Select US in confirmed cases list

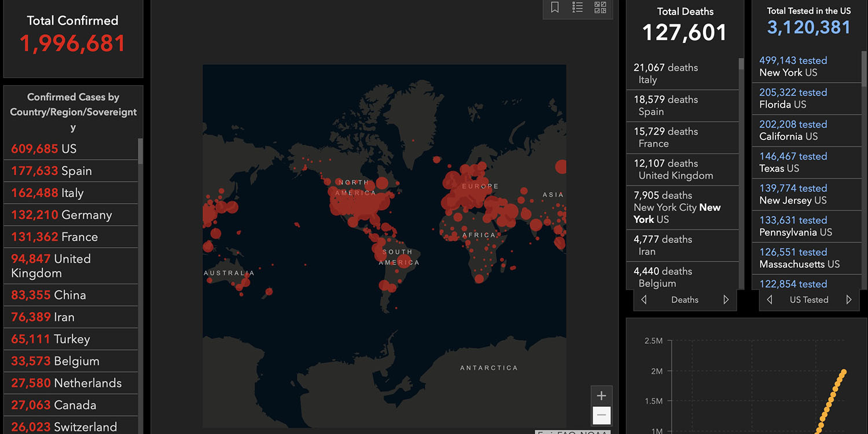pos(69,149)
